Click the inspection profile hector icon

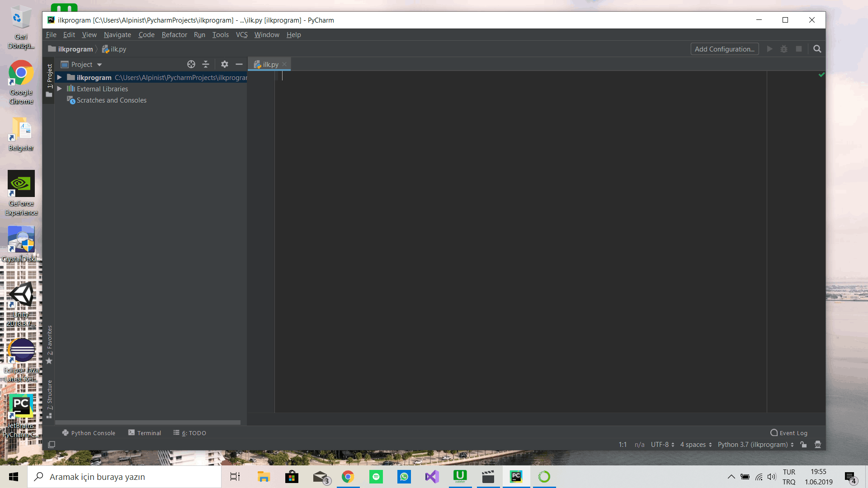(818, 445)
